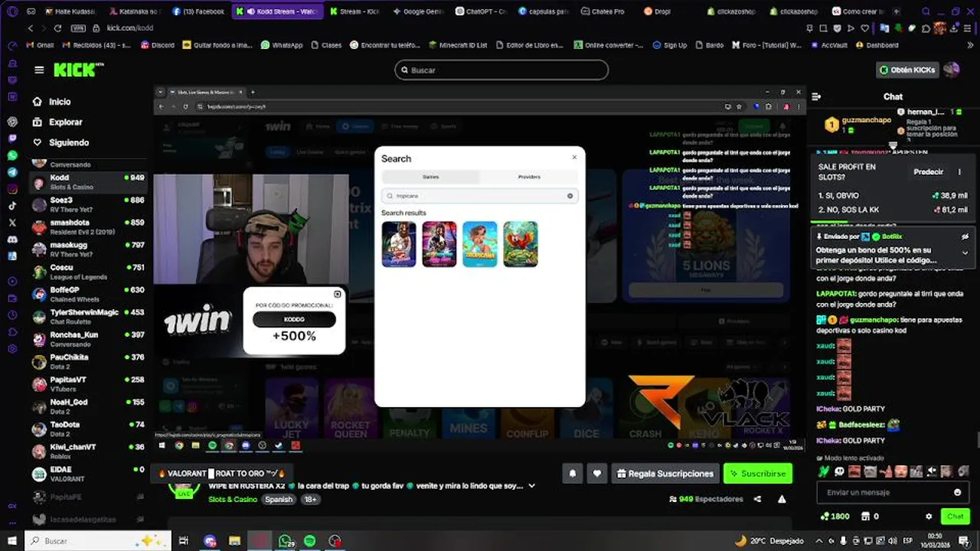980x551 pixels.
Task: Switch to Providers tab in Search dialog
Action: (x=529, y=177)
